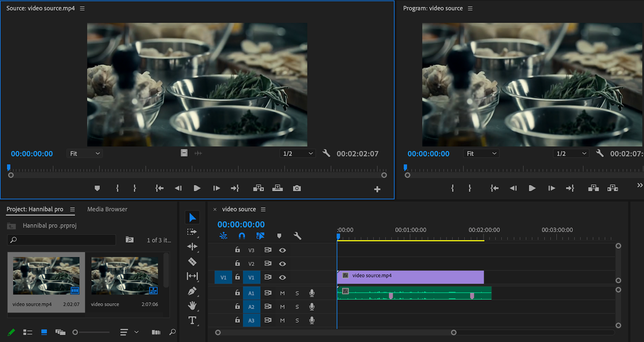The image size is (644, 342).
Task: Switch to the Media Browser tab
Action: point(107,209)
